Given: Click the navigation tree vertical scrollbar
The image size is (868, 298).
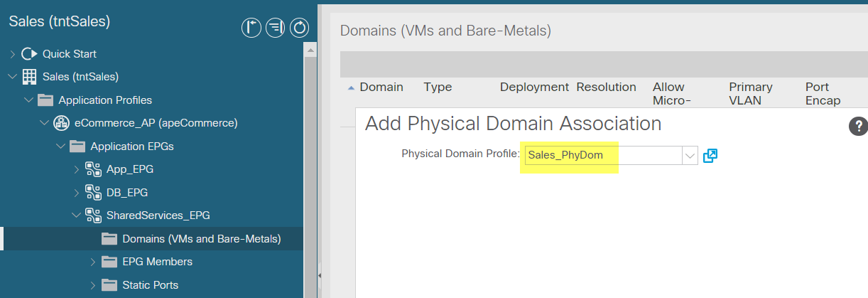Looking at the screenshot, I should point(310,169).
